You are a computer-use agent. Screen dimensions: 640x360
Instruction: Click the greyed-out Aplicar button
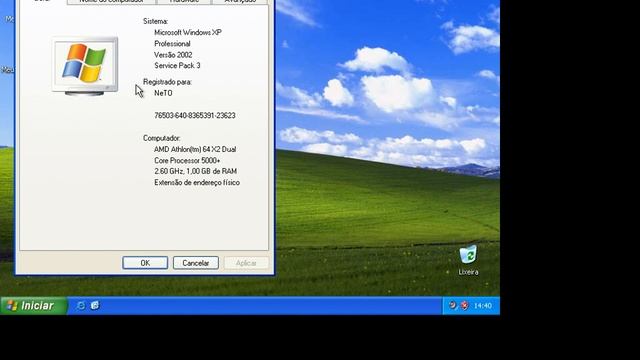pyautogui.click(x=246, y=263)
